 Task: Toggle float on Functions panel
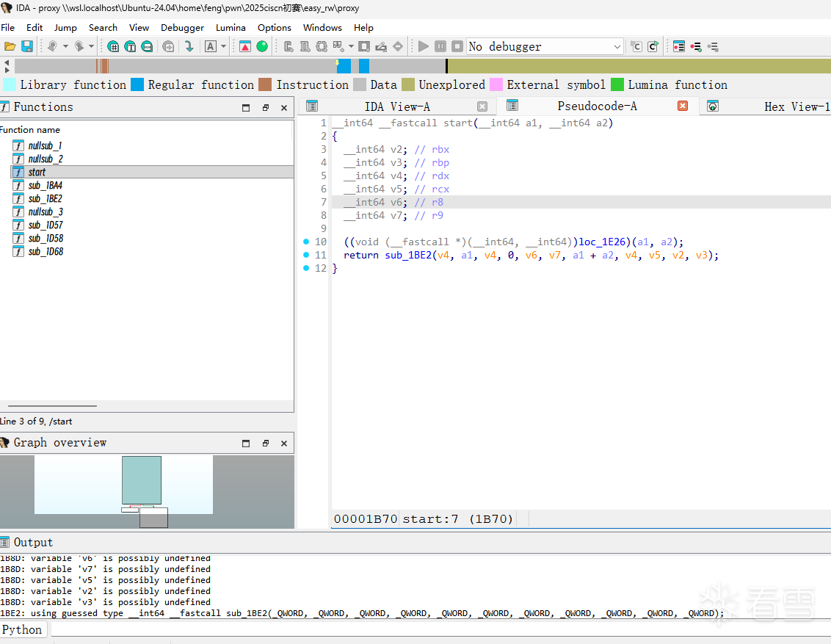tap(265, 107)
